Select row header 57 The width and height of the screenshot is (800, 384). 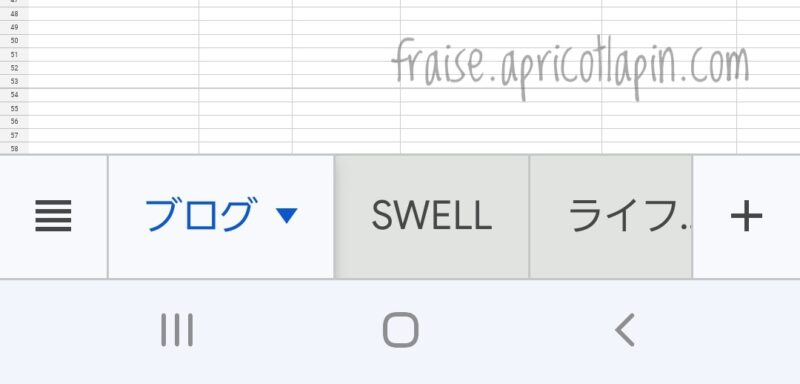click(x=14, y=136)
